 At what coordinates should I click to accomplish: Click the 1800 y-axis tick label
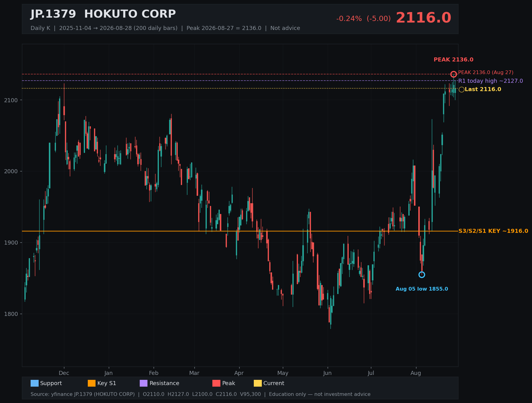(11, 314)
